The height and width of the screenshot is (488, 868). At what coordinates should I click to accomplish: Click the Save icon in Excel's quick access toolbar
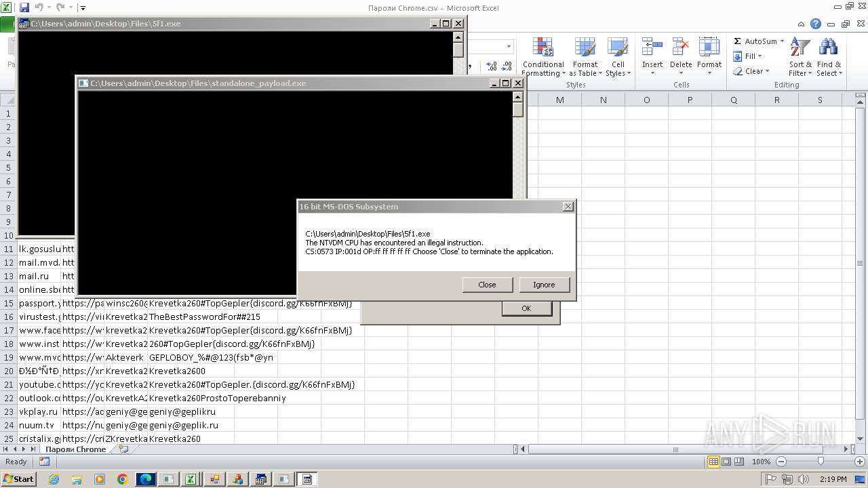24,8
